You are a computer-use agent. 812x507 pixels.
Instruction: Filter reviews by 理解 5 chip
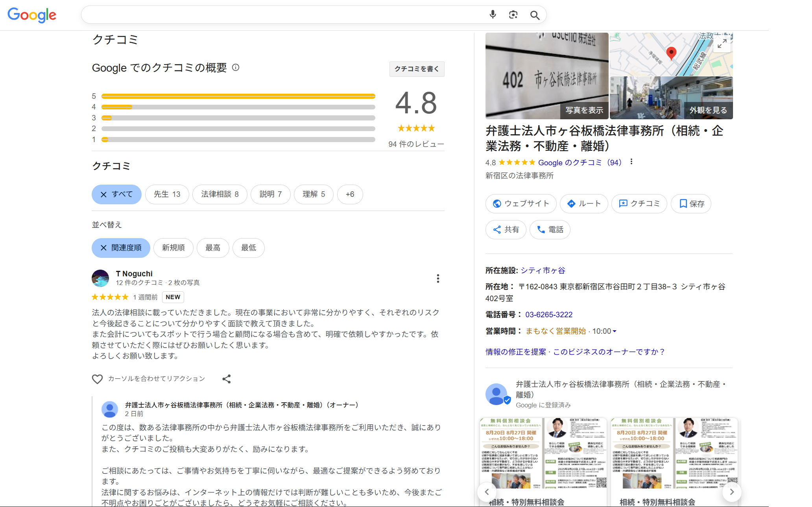click(x=314, y=194)
